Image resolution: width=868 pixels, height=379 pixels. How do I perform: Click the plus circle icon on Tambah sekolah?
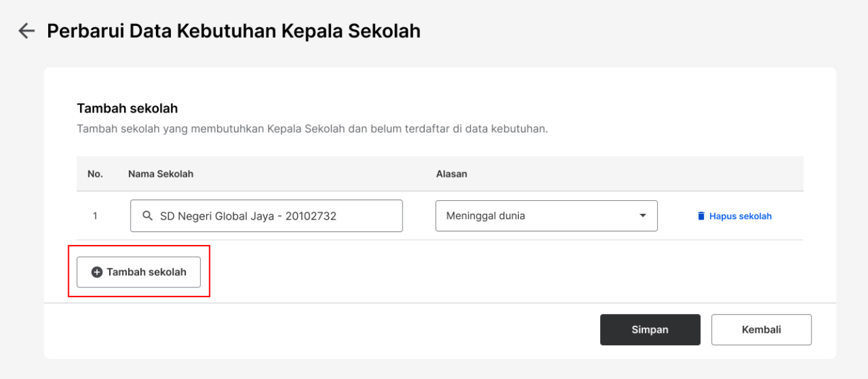pos(97,272)
